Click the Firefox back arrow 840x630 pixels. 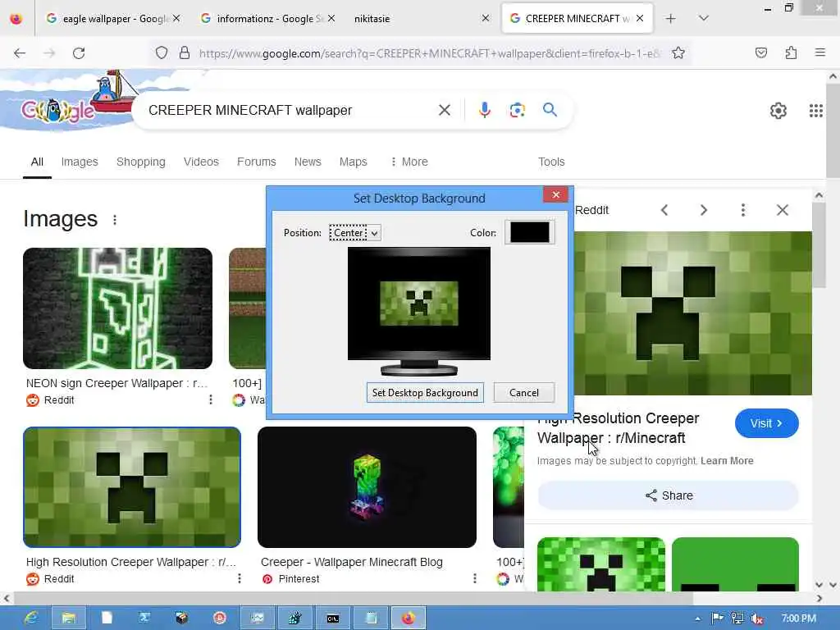point(20,53)
